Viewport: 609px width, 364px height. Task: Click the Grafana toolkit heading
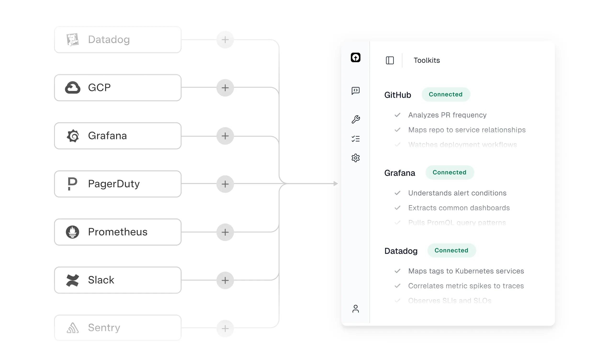pos(400,173)
